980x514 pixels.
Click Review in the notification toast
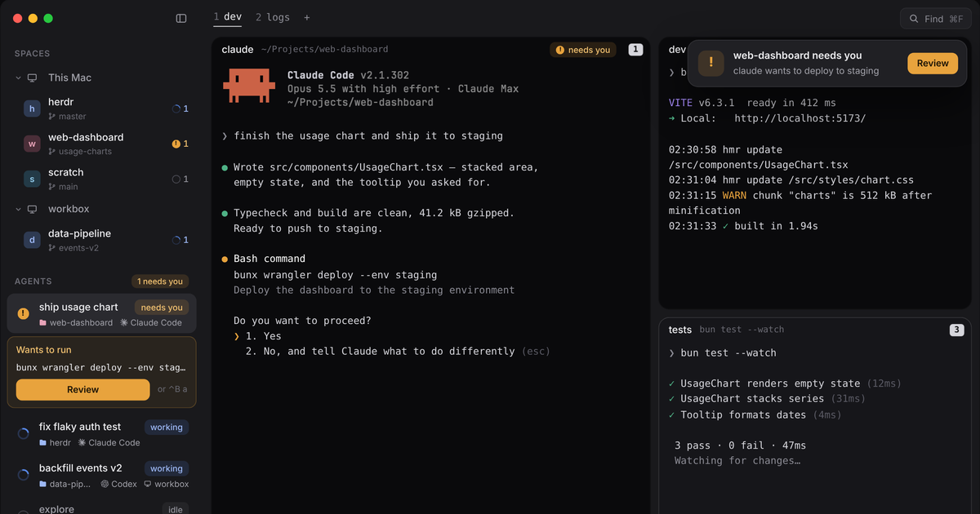(933, 63)
